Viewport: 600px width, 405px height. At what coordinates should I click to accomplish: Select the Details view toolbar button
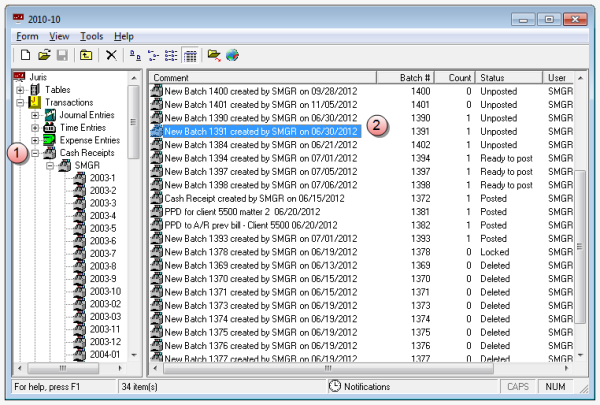pos(190,56)
